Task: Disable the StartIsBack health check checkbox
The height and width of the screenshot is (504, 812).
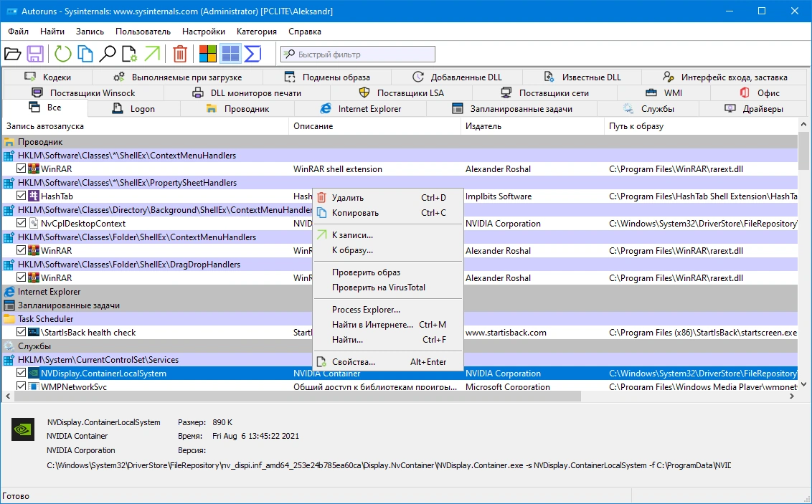Action: [22, 332]
